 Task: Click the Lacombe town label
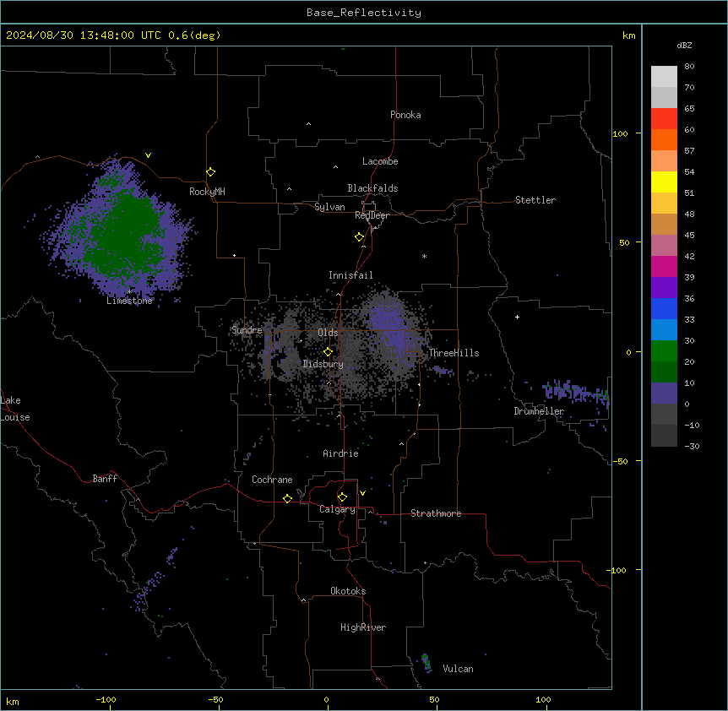(x=380, y=161)
